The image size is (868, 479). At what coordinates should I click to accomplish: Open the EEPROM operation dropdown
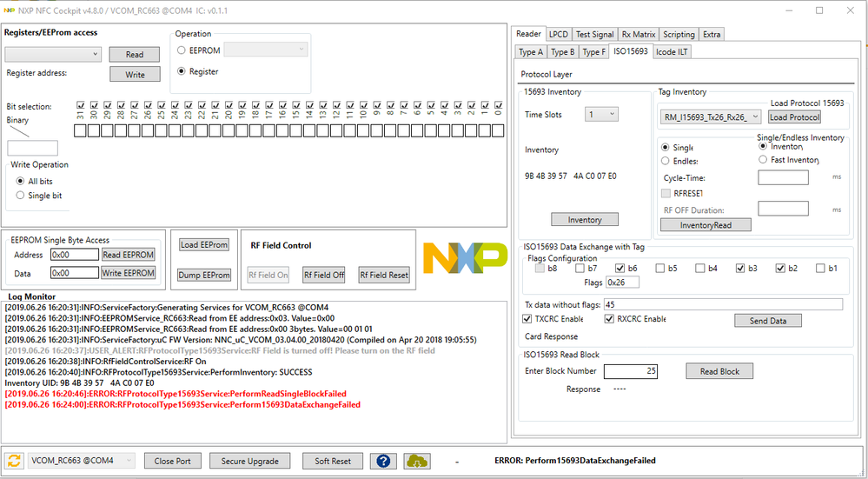[x=266, y=50]
